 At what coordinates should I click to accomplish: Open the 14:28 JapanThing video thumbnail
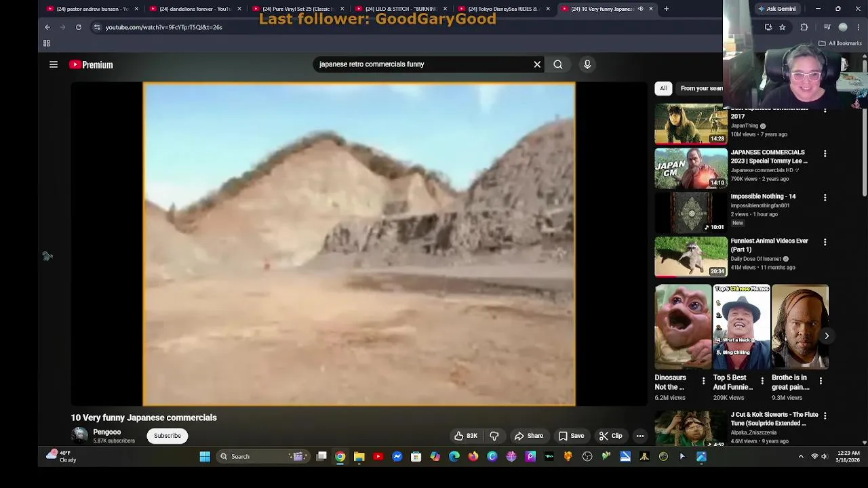pyautogui.click(x=691, y=125)
